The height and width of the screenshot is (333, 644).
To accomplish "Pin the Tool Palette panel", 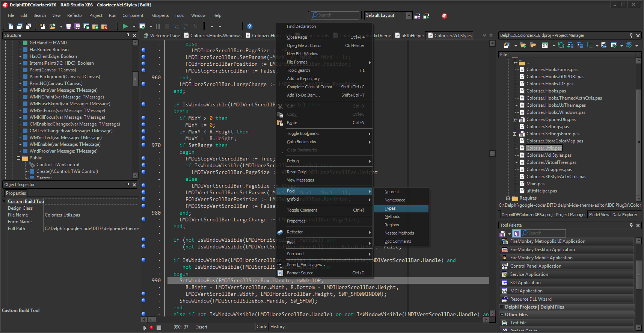I will coord(631,225).
